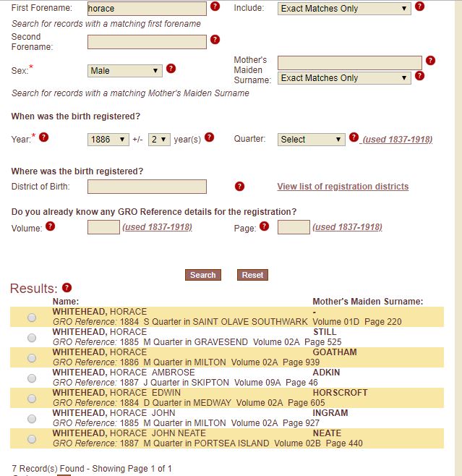Screen dimensions: 462x476
Task: Open the +/- 2 years dropdown
Action: coord(159,140)
